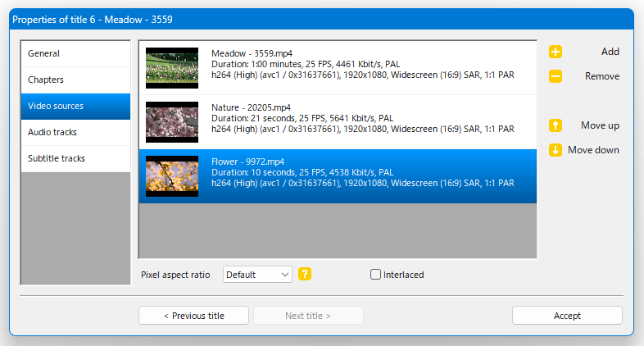Click the Flower - 9972.mp4 thumbnail
Viewport: 644px width, 346px height.
point(172,176)
